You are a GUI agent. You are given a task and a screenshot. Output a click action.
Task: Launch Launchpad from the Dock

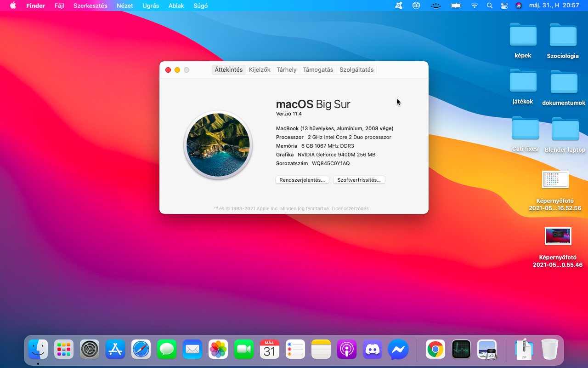pos(64,350)
